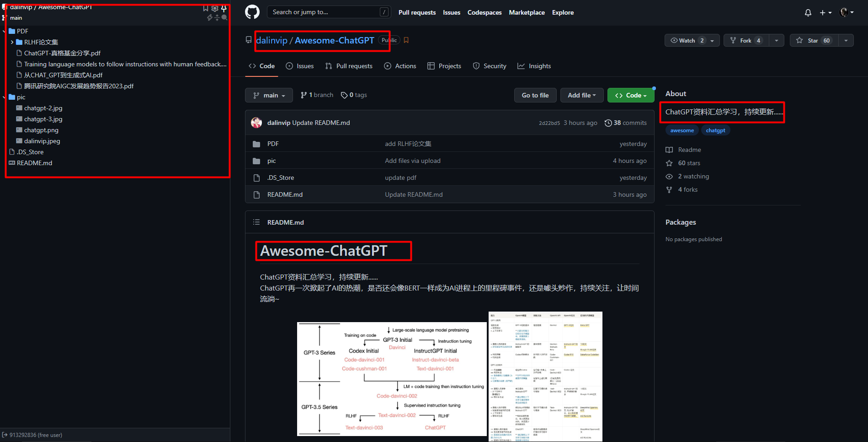Open Octotree file search

[224, 17]
